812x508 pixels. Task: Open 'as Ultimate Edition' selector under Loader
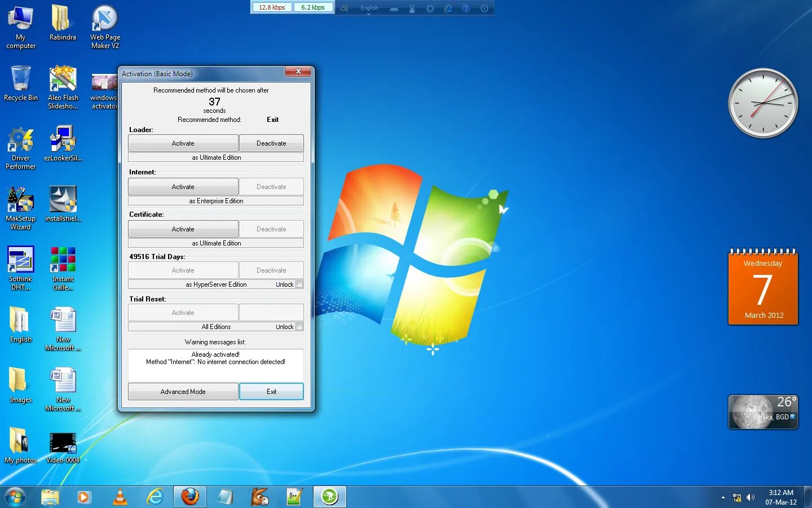[216, 157]
